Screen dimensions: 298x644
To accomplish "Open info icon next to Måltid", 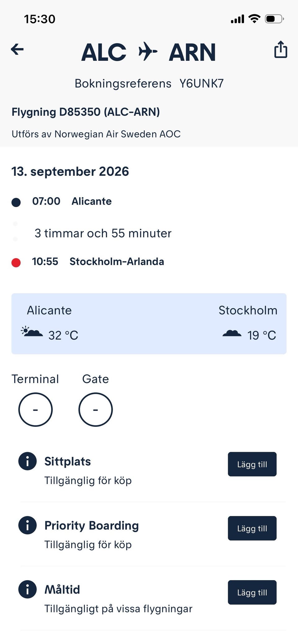I will (x=28, y=589).
